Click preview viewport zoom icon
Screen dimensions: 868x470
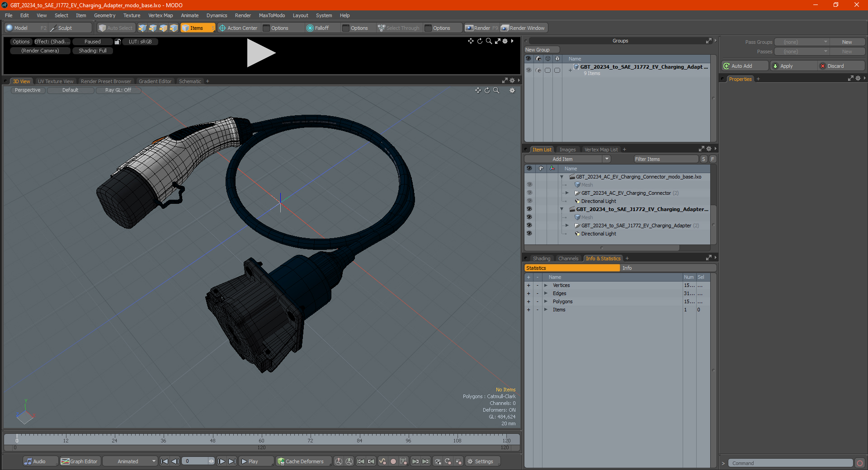tap(489, 41)
